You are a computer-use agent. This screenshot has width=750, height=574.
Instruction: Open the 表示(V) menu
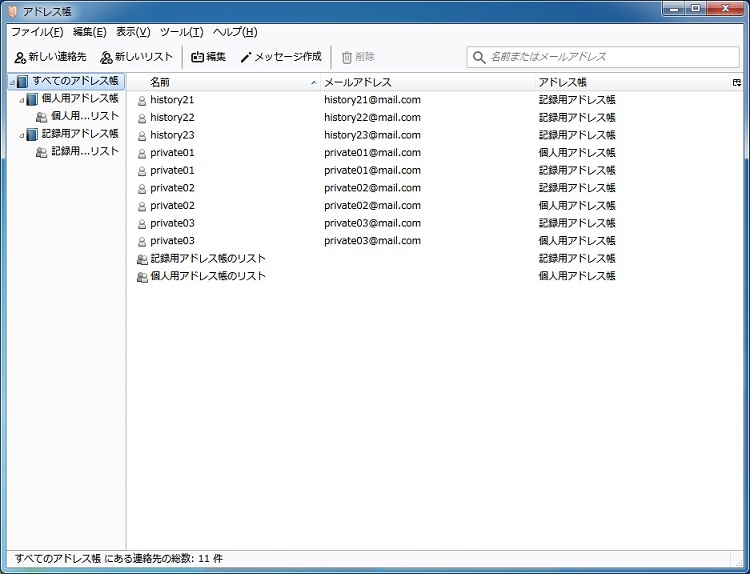pyautogui.click(x=133, y=32)
